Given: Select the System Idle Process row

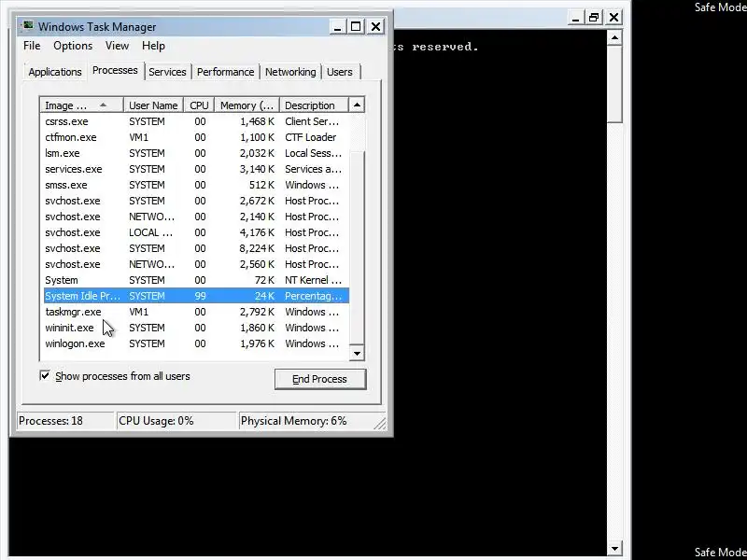Looking at the screenshot, I should coord(196,296).
